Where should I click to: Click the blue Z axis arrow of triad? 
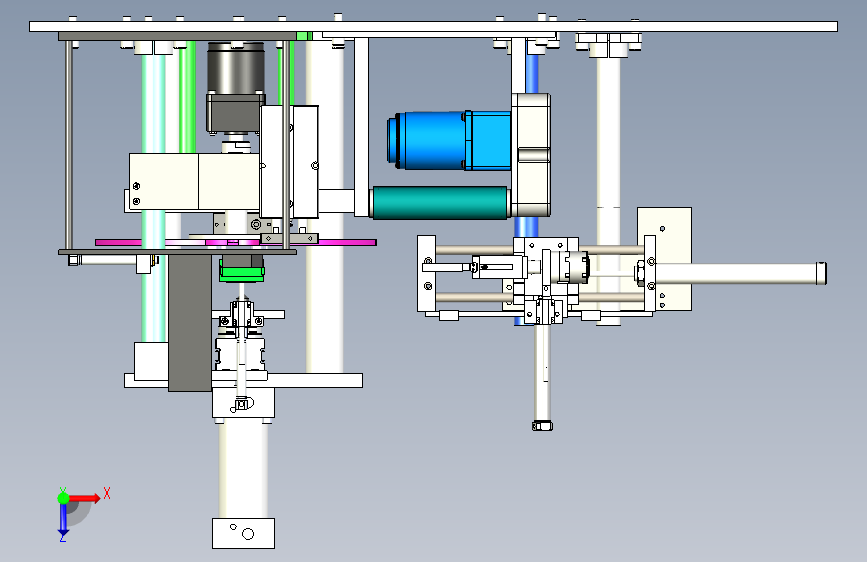(63, 521)
